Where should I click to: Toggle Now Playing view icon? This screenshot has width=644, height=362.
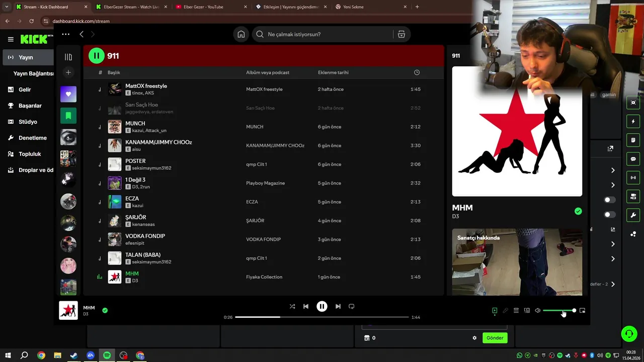(495, 311)
